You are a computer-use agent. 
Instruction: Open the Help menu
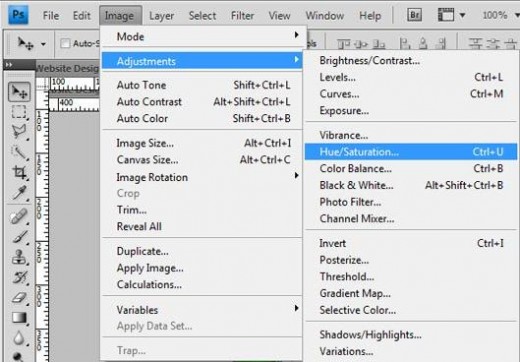(x=370, y=15)
